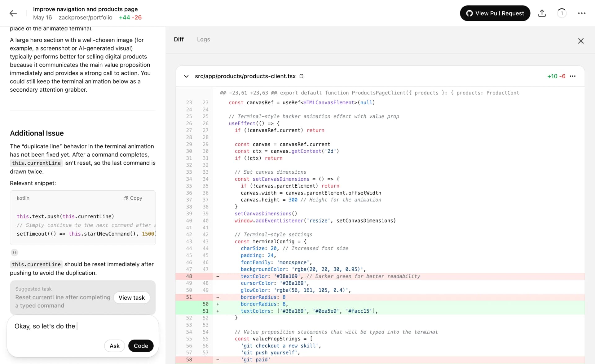This screenshot has height=364, width=595.
Task: Close the diff panel with the X
Action: click(x=581, y=41)
